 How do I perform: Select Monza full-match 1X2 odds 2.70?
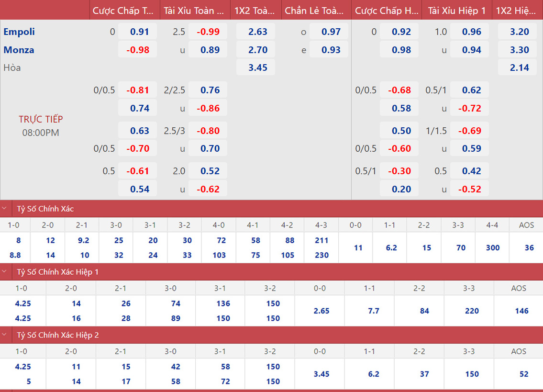[258, 50]
